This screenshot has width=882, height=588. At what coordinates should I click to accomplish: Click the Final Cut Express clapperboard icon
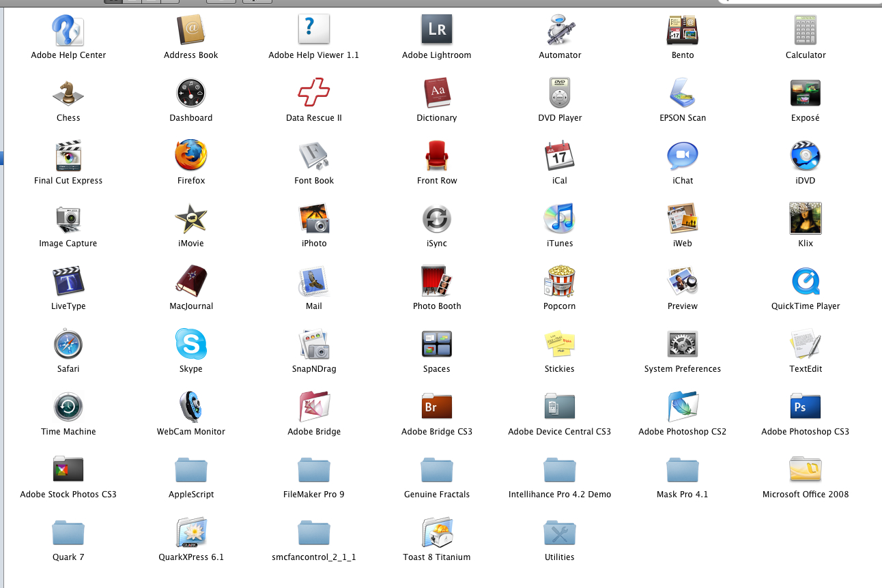coord(68,156)
